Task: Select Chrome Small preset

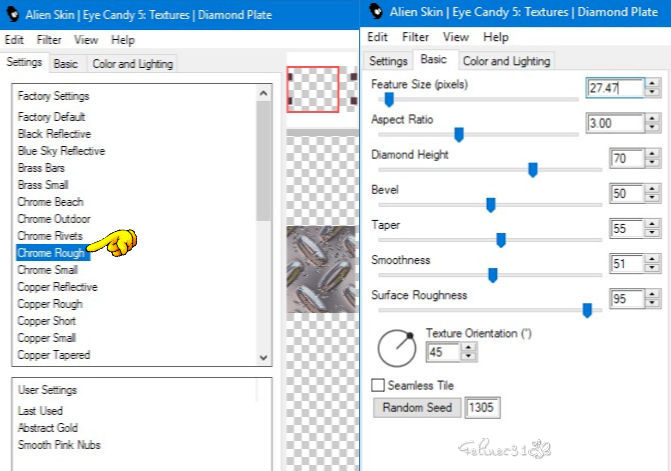Action: tap(48, 270)
